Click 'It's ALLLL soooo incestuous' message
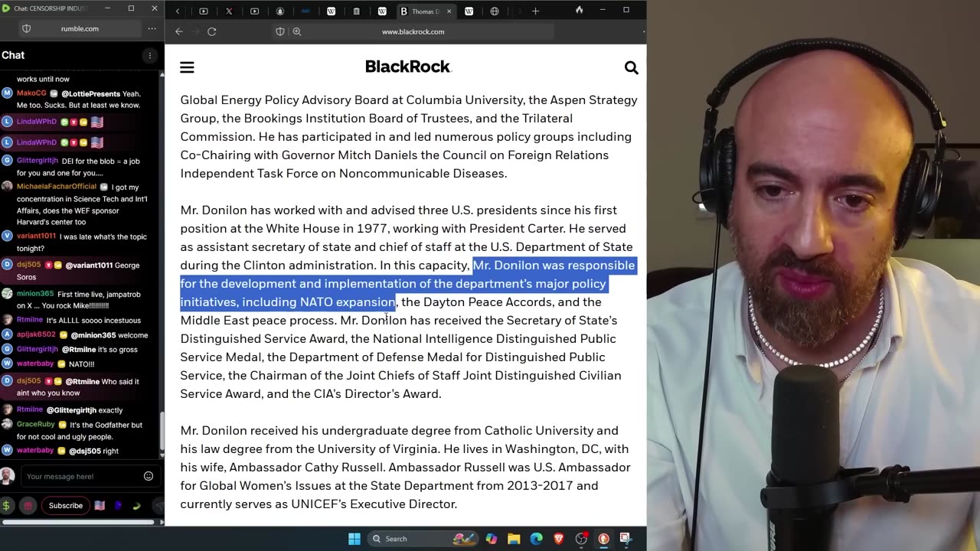 coord(93,320)
